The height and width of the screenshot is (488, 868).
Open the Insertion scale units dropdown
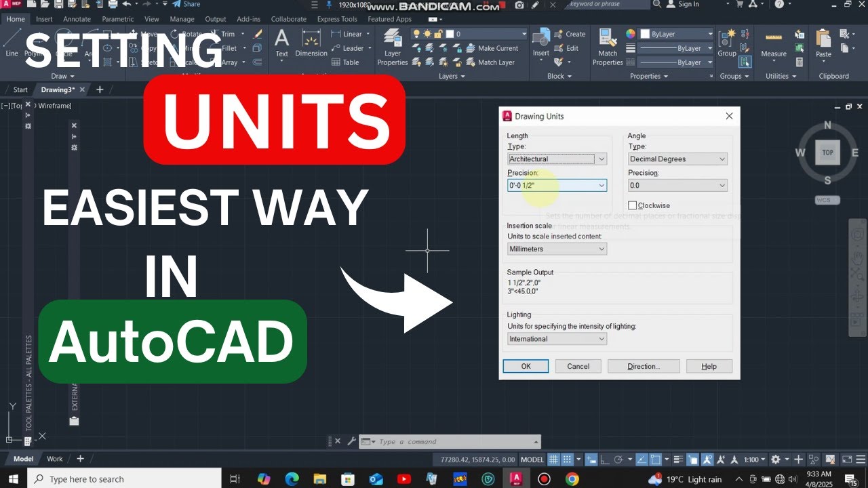tap(557, 249)
